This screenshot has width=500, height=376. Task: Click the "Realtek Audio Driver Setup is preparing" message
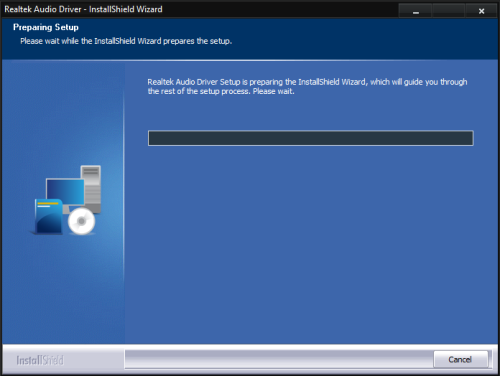click(307, 87)
